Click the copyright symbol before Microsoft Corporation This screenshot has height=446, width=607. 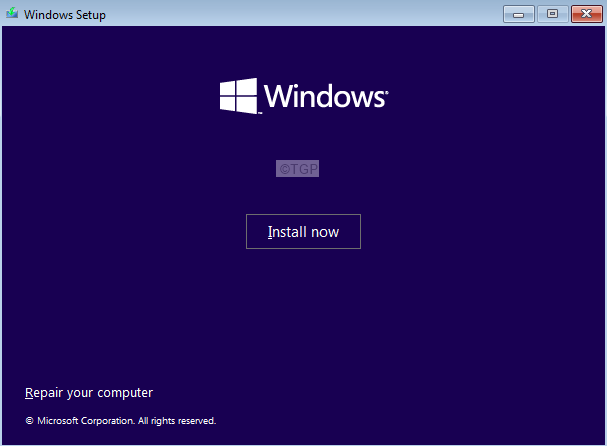tap(29, 421)
